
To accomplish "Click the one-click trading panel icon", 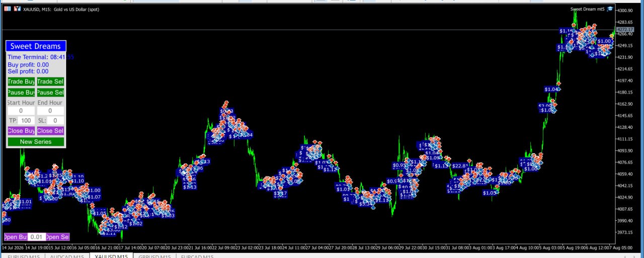I will [8, 9].
